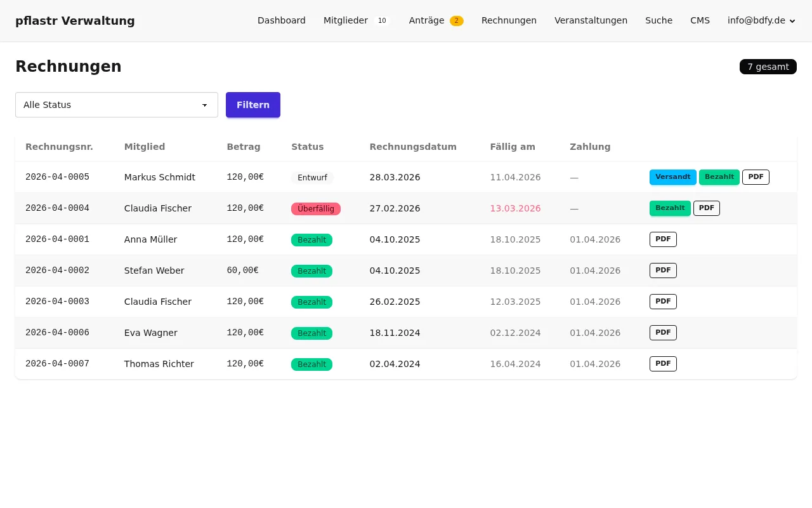Viewport: 812px width, 508px height.
Task: Download PDF for Anna Müller's invoice
Action: click(663, 239)
